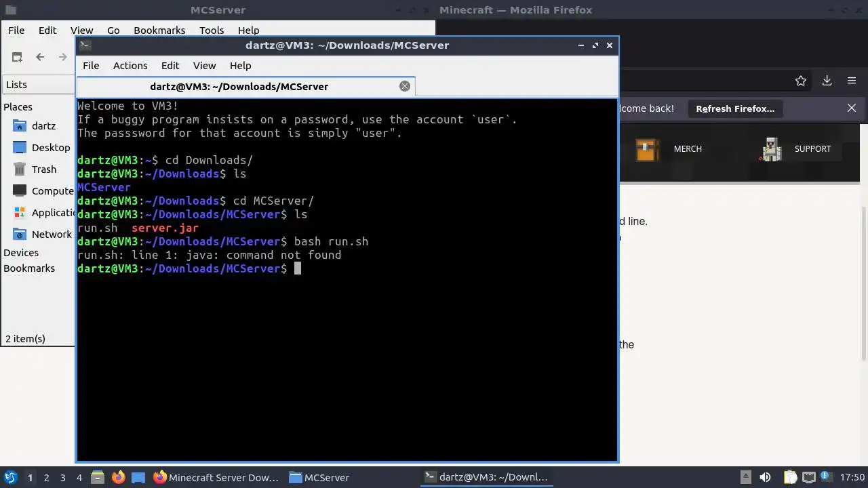Launch file manager from panel quicklaunch

click(x=98, y=477)
